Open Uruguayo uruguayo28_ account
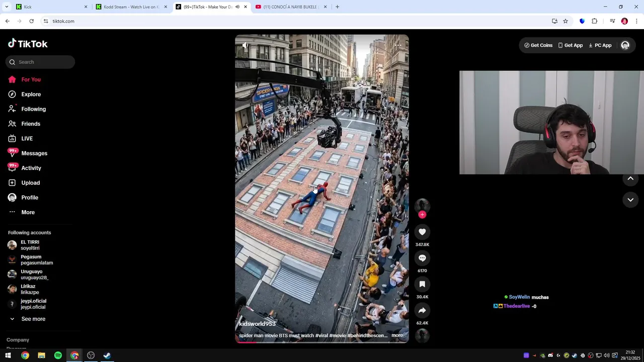Screen dimensions: 644x362 click(x=28, y=275)
